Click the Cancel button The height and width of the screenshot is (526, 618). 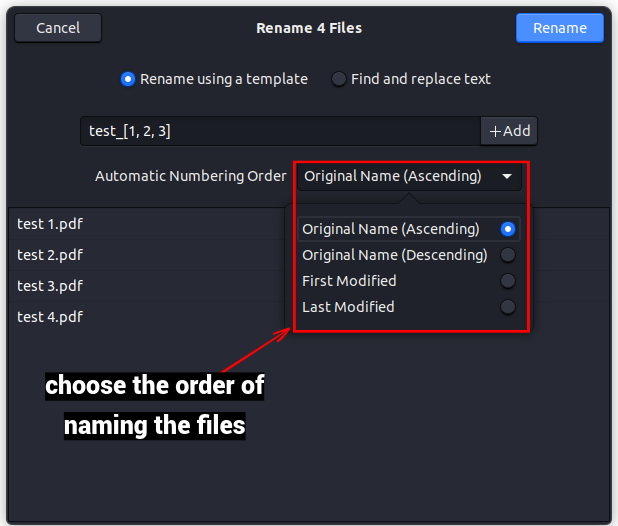click(58, 28)
